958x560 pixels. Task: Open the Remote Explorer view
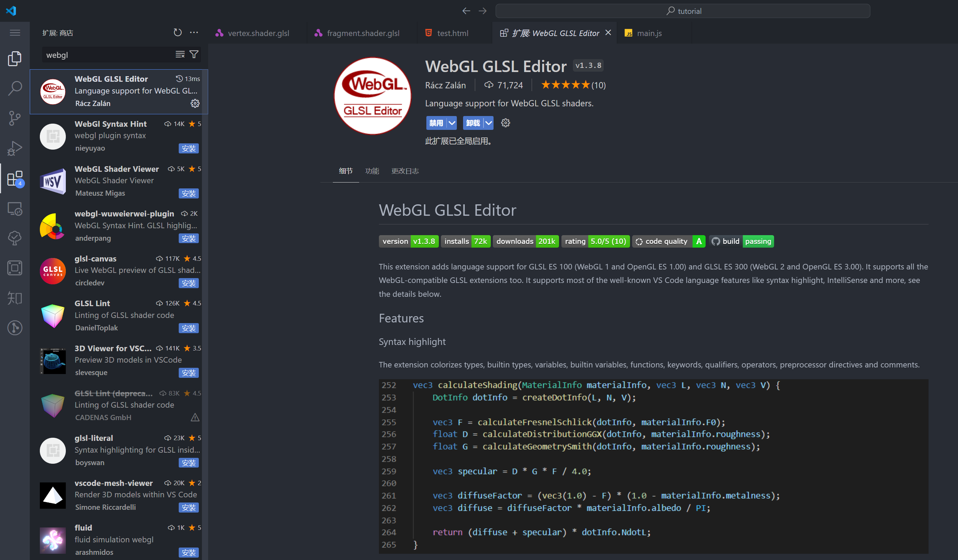coord(15,209)
